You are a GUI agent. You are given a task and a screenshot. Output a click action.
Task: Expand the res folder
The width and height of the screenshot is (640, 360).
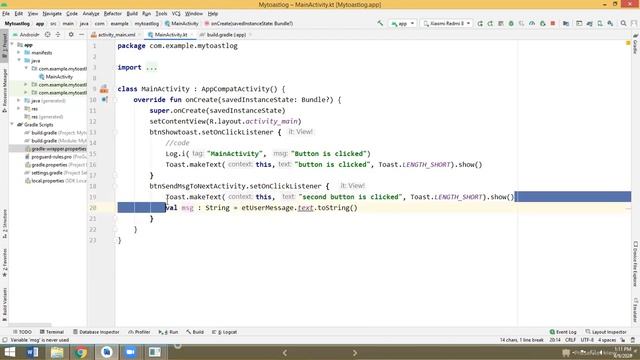[x=19, y=109]
